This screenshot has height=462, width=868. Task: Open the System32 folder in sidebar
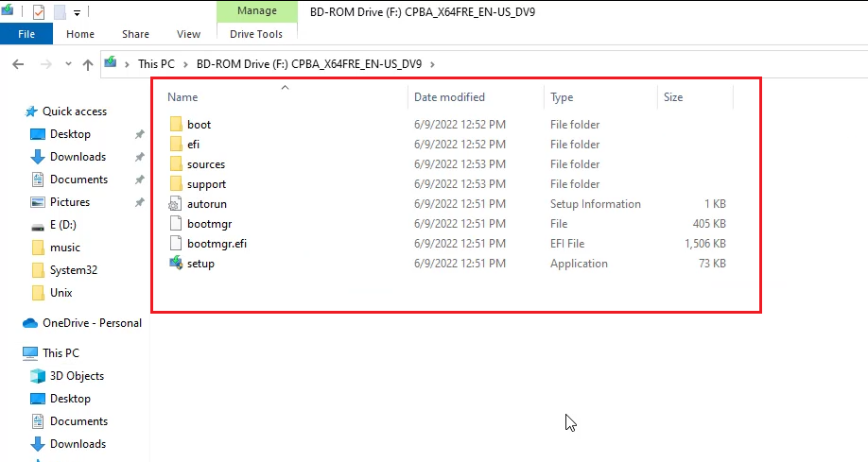coord(74,270)
